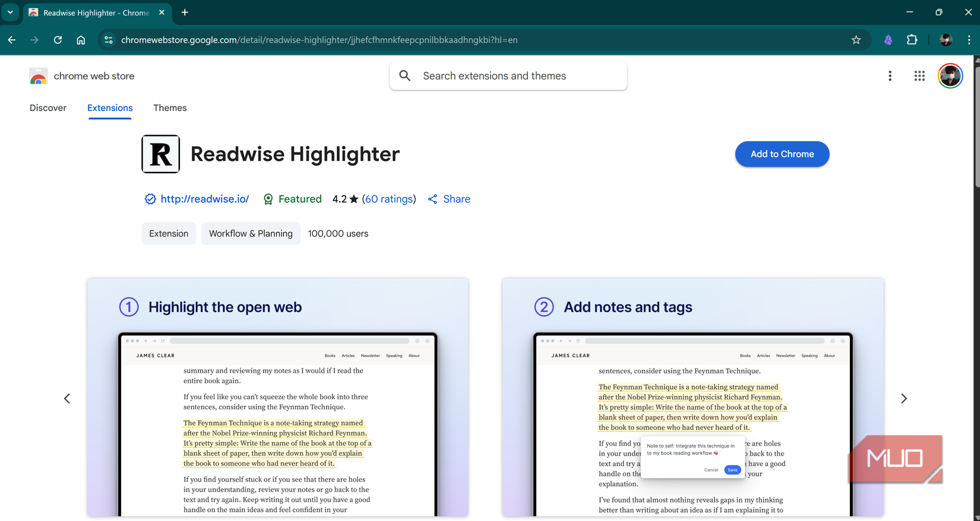
Task: Open Chrome's three-dot menu
Action: click(969, 40)
